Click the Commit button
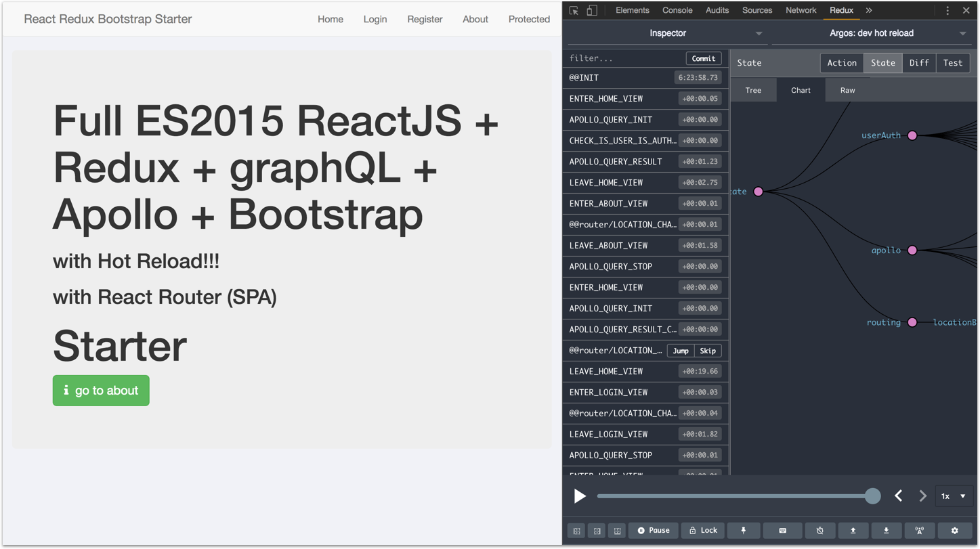The width and height of the screenshot is (980, 549). click(704, 58)
